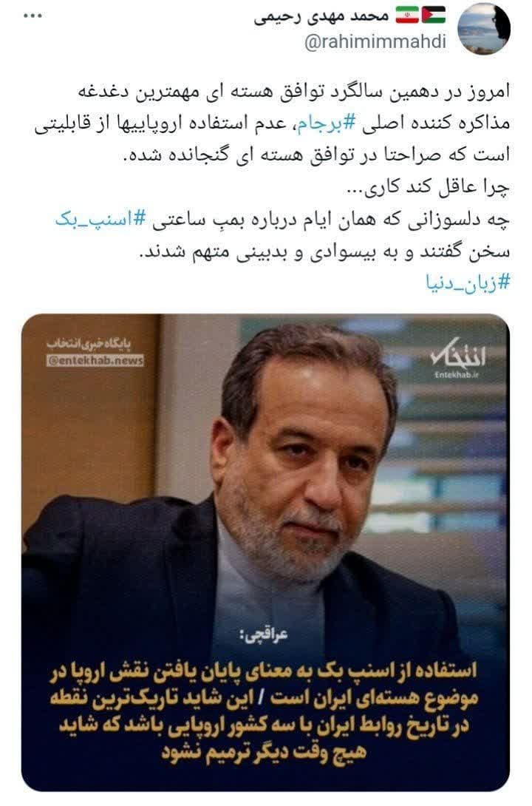532x806 pixels.
Task: Click the عراقچی: label on the image
Action: pyautogui.click(x=264, y=636)
